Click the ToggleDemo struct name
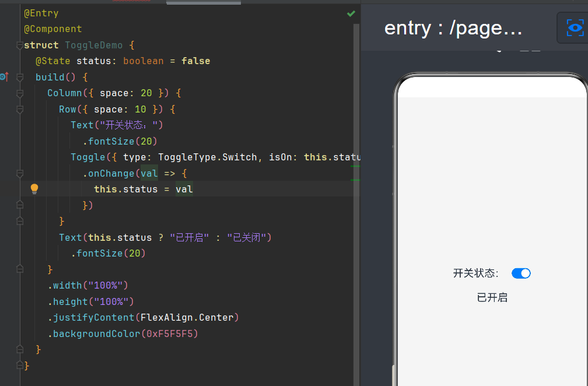The image size is (588, 386). pyautogui.click(x=94, y=45)
